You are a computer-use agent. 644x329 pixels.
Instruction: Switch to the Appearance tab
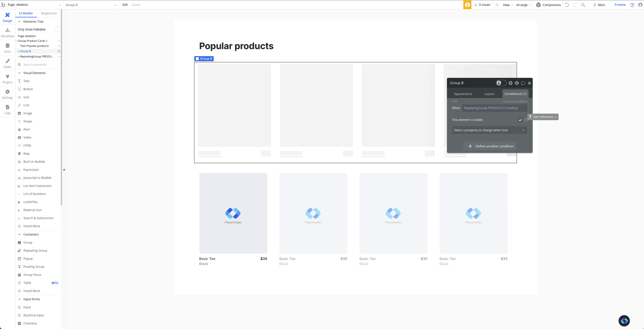[463, 94]
